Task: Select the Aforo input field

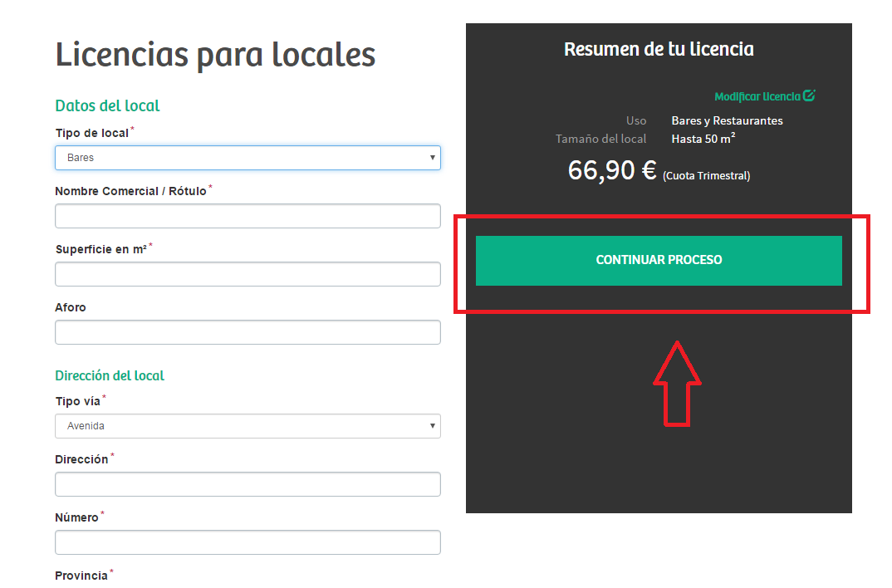Action: 248,331
